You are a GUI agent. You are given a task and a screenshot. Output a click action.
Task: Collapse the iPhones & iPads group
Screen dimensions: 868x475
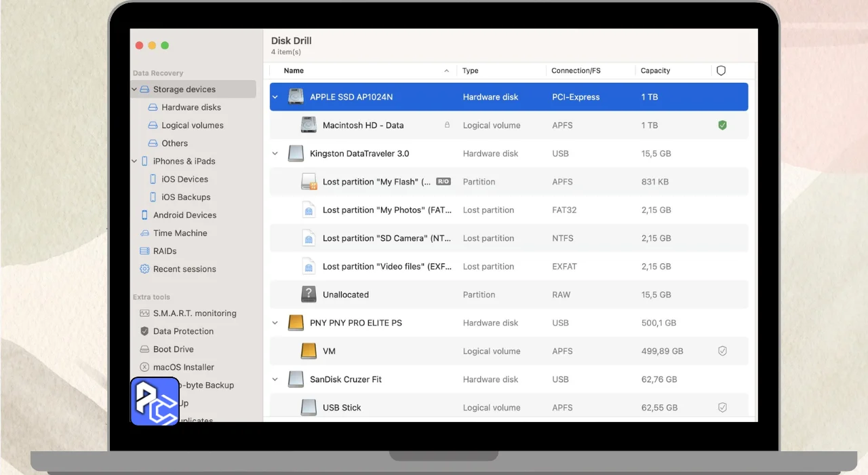coord(134,161)
